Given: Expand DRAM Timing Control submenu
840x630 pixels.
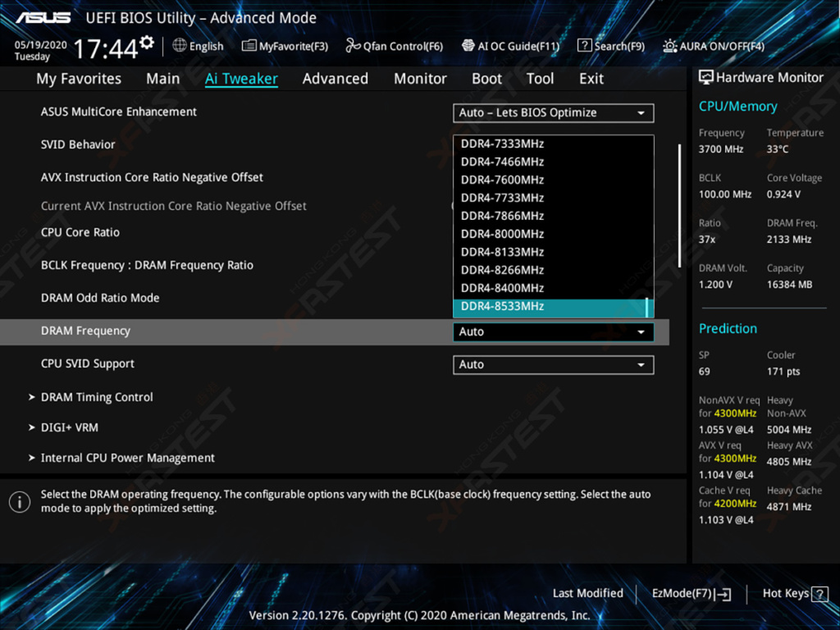Looking at the screenshot, I should click(97, 397).
